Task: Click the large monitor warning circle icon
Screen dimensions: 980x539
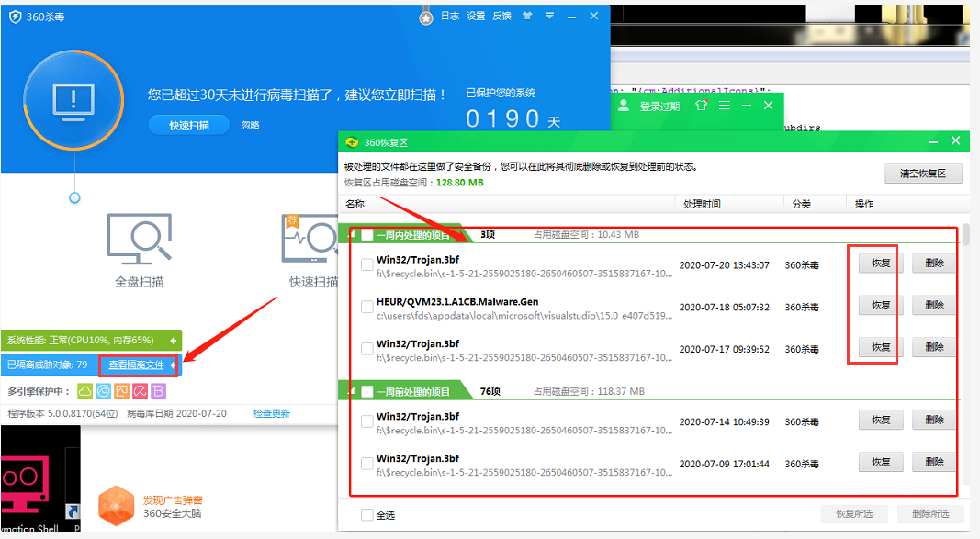Action: (73, 101)
